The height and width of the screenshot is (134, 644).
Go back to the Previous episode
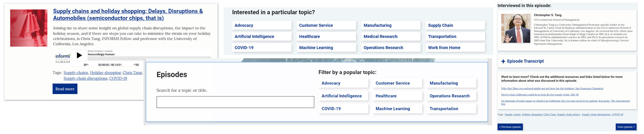coord(510,127)
